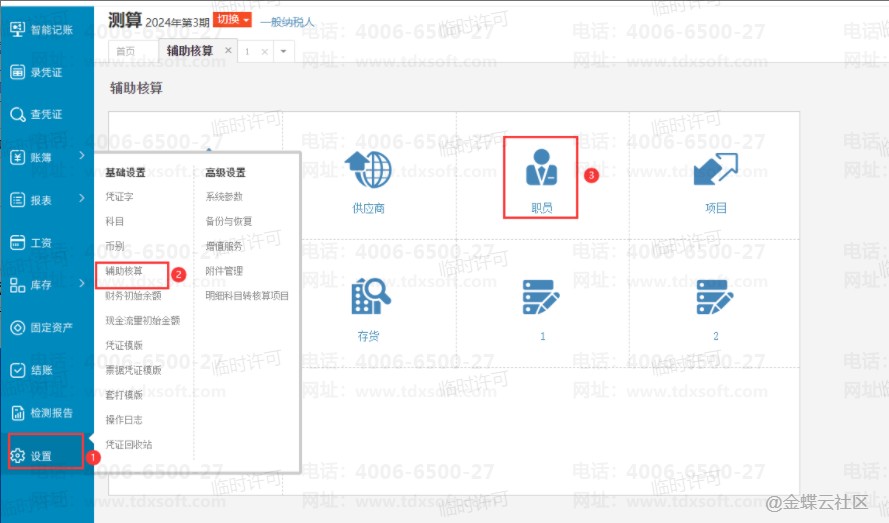Close the 辅助核算 tab
This screenshot has width=889, height=523.
(x=228, y=50)
